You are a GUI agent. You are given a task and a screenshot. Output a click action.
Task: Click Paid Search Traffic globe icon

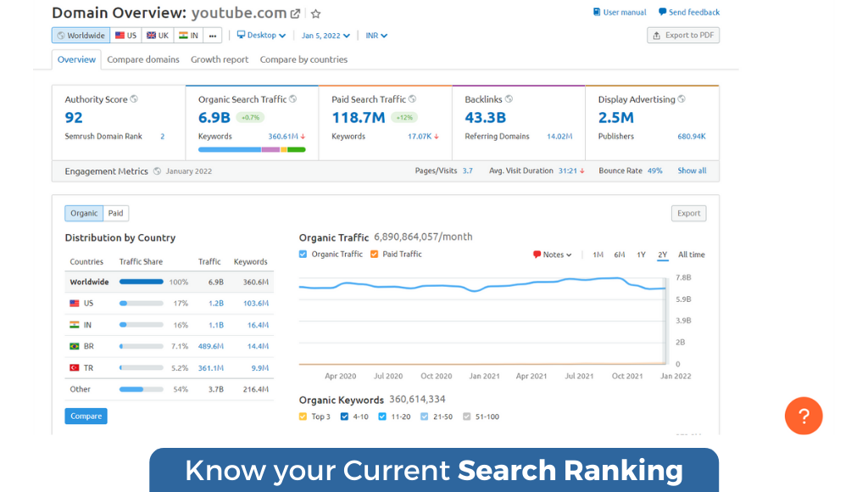[413, 99]
